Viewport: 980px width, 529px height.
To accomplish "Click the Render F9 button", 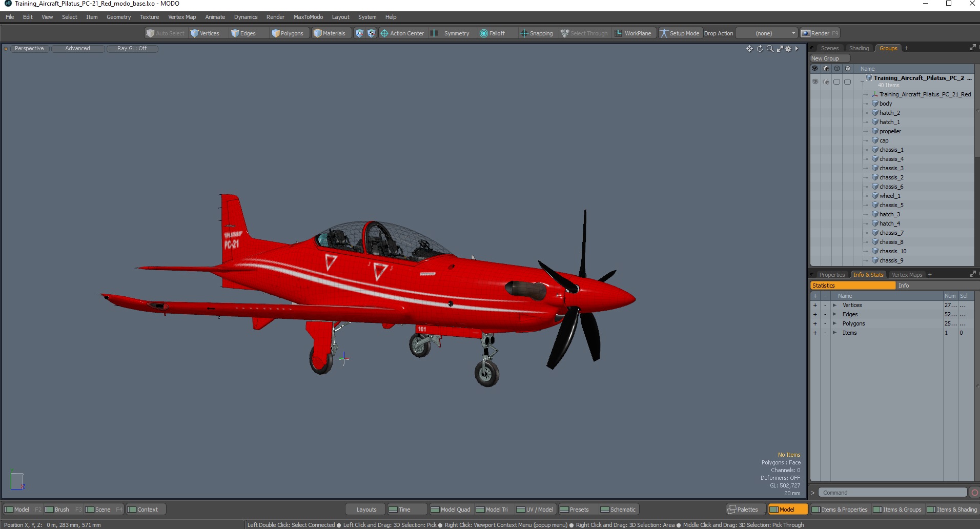I will click(820, 33).
